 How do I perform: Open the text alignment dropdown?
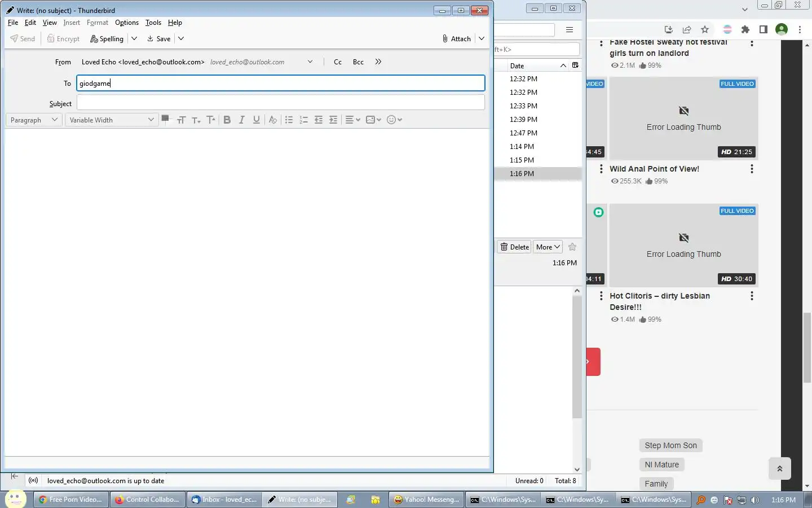tap(352, 120)
